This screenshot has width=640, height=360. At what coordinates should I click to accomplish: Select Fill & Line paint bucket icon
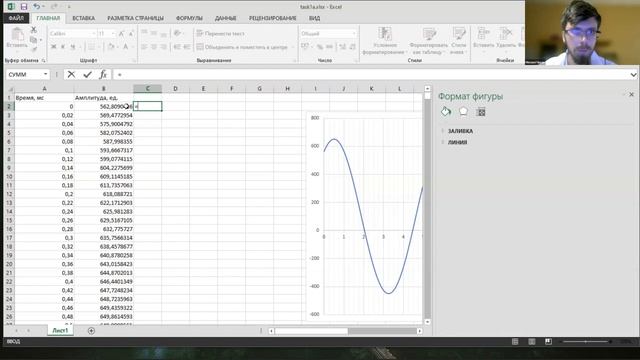(446, 111)
